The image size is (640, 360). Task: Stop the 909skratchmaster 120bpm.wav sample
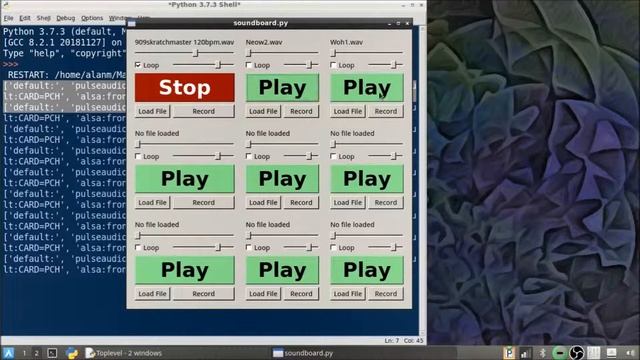tap(185, 87)
